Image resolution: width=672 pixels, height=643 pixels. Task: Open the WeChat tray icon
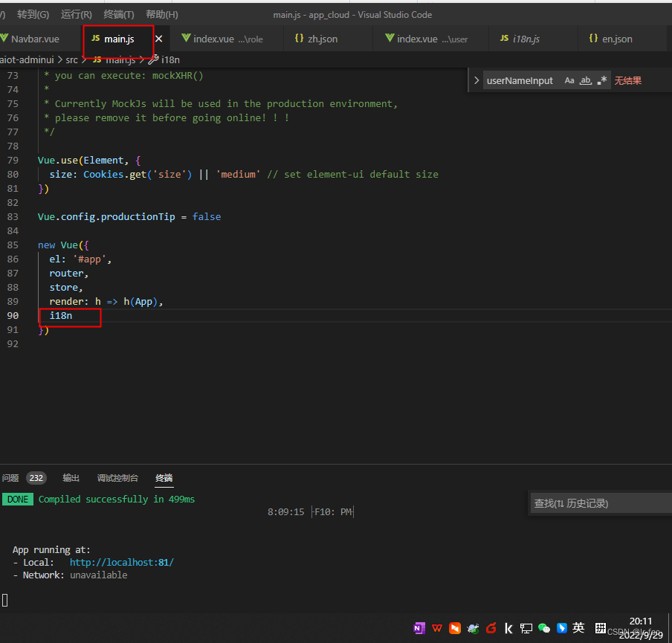[544, 628]
